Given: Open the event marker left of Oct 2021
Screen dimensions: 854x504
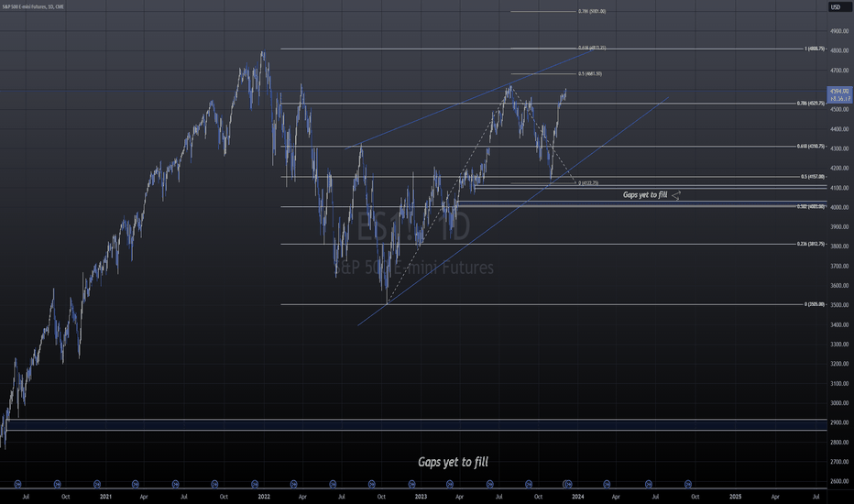Looking at the screenshot, I should (x=214, y=484).
